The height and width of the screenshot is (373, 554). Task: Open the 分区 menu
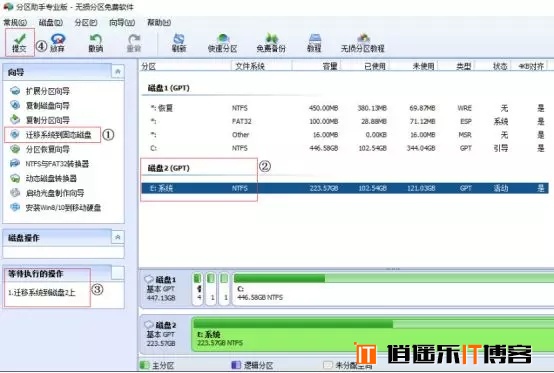tap(86, 23)
